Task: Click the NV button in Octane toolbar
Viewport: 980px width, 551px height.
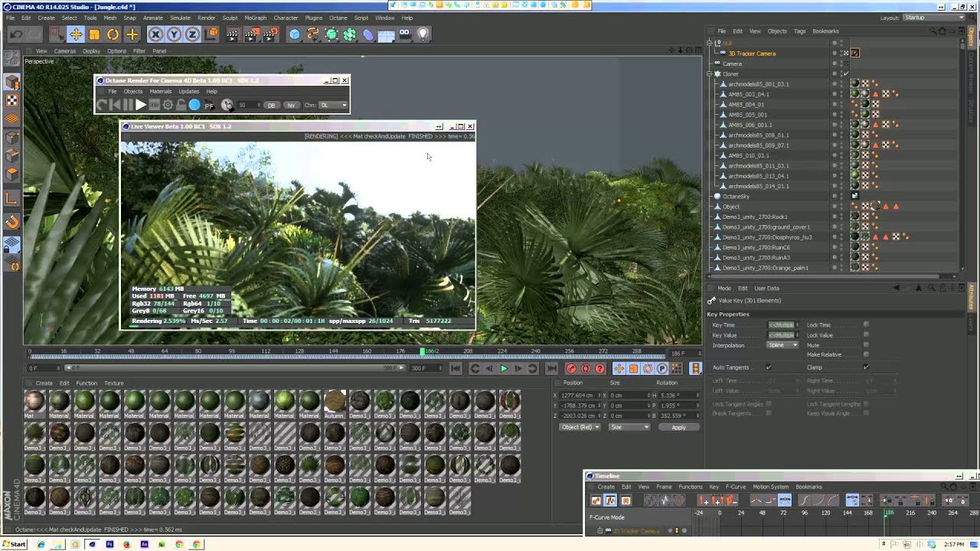Action: pyautogui.click(x=291, y=105)
